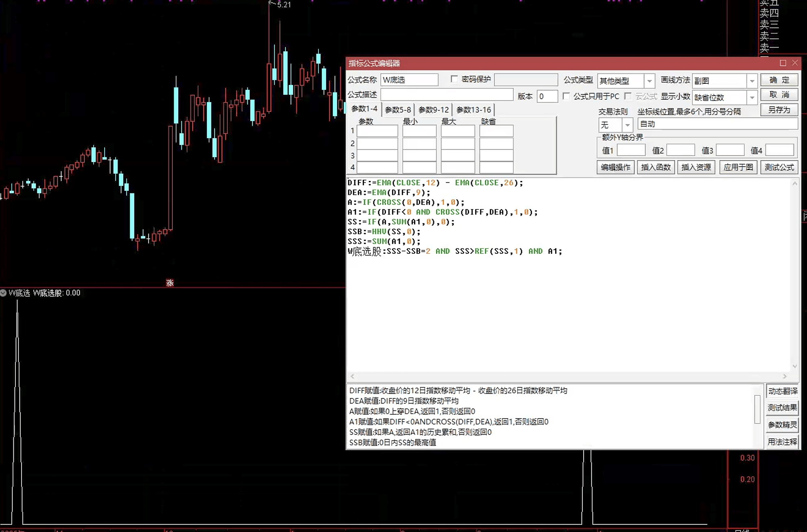Maximize the formula editor window
Image resolution: width=807 pixels, height=532 pixels.
tap(783, 63)
